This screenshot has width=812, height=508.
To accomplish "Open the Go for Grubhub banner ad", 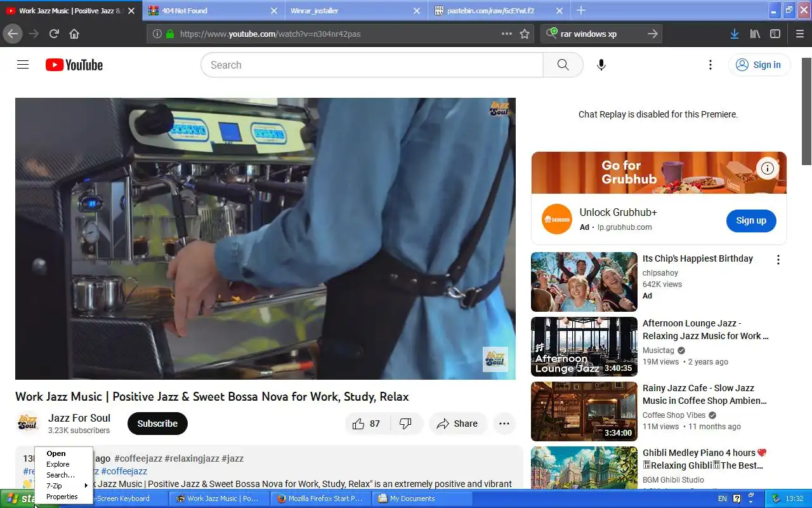I will pos(658,172).
